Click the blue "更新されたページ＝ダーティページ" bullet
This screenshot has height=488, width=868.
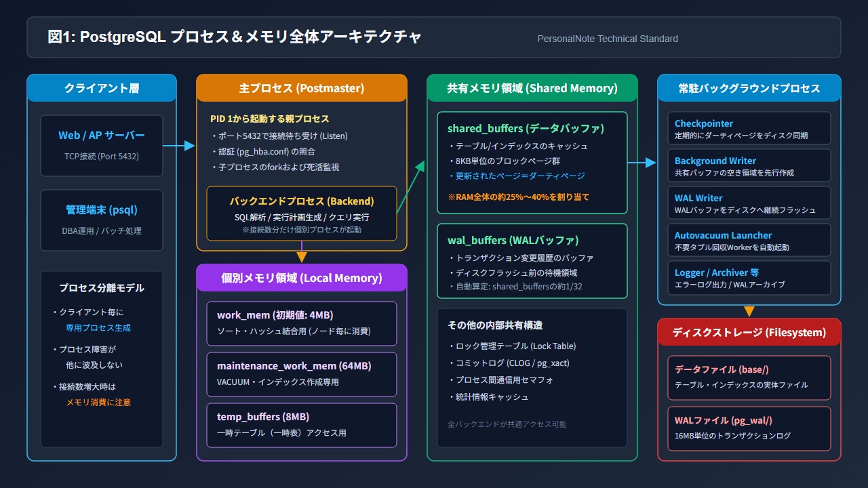click(516, 176)
